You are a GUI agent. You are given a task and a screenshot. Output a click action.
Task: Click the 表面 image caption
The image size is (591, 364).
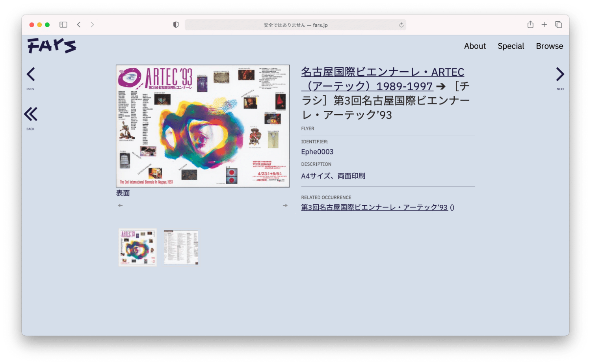[x=123, y=193]
